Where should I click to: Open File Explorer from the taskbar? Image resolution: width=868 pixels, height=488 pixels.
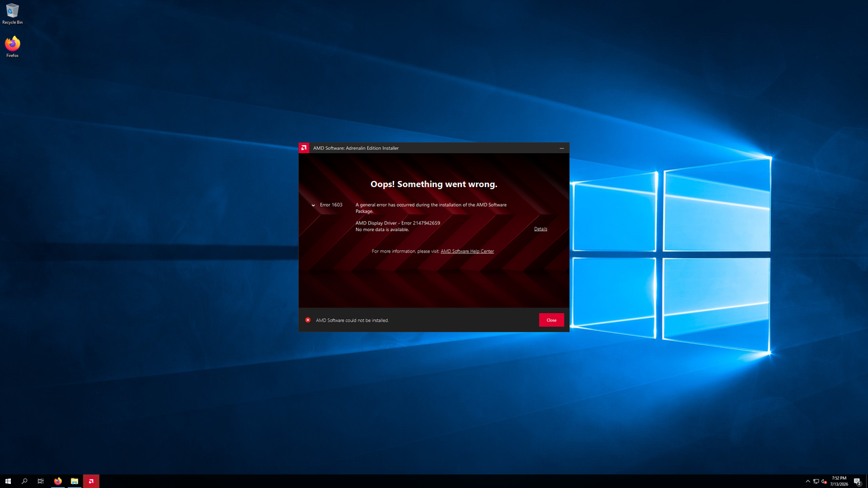[75, 481]
